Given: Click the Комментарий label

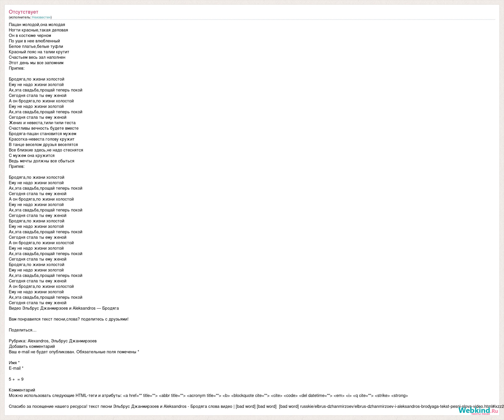Looking at the screenshot, I should tap(22, 390).
